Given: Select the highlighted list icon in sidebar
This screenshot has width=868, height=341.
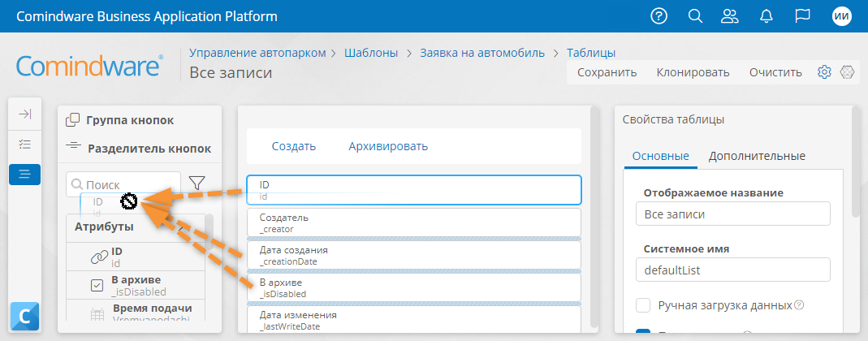Looking at the screenshot, I should click(x=24, y=175).
